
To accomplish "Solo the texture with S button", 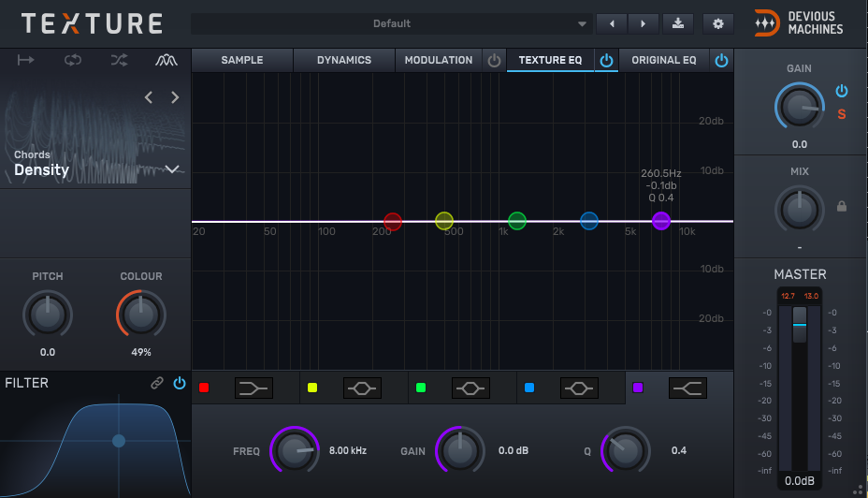I will tap(842, 114).
